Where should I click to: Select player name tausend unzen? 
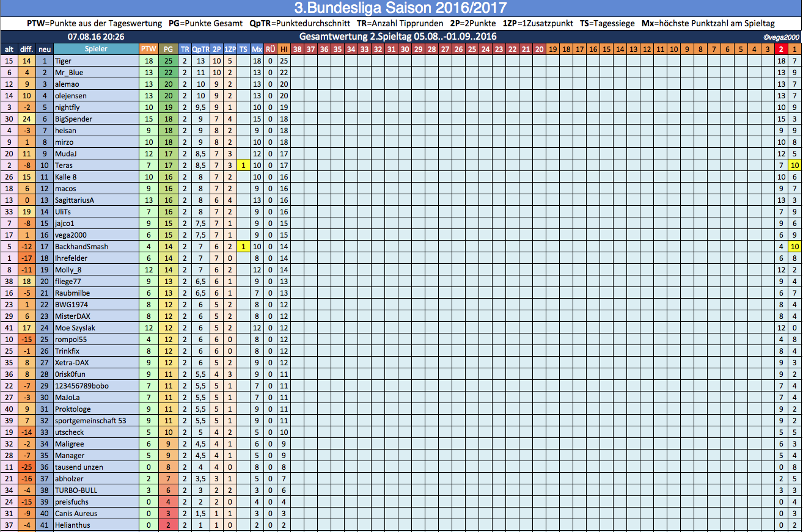pyautogui.click(x=78, y=467)
